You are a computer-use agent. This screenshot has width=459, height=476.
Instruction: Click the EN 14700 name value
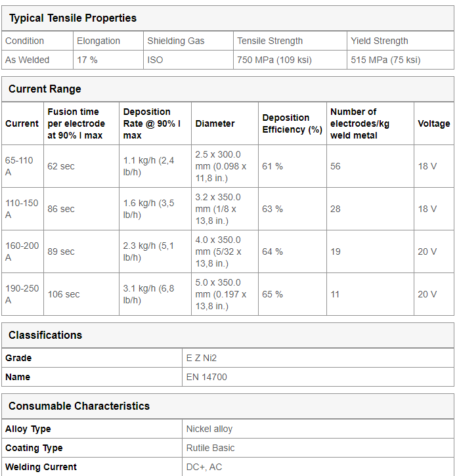pos(318,378)
